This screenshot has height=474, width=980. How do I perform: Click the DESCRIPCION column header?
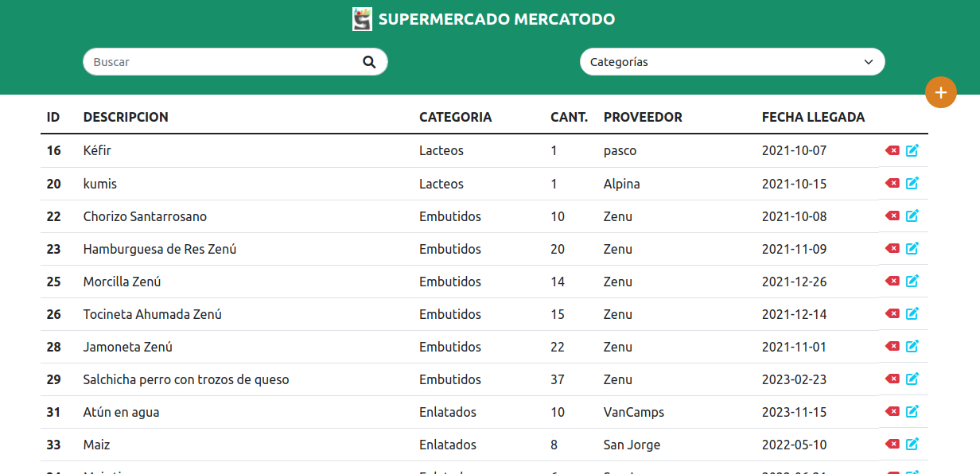126,117
